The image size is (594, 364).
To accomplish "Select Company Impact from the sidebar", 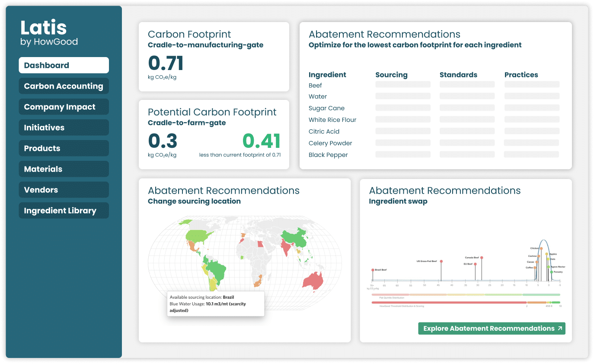I will coord(64,107).
